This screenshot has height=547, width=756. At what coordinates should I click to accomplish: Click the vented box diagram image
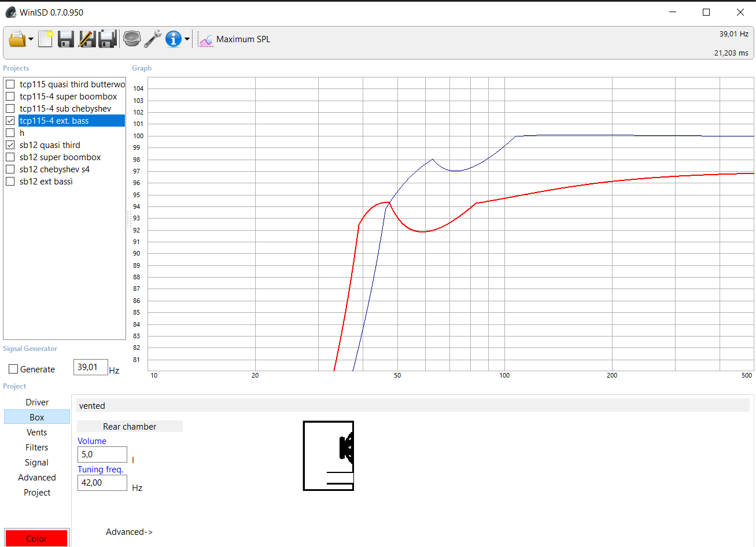pos(329,456)
